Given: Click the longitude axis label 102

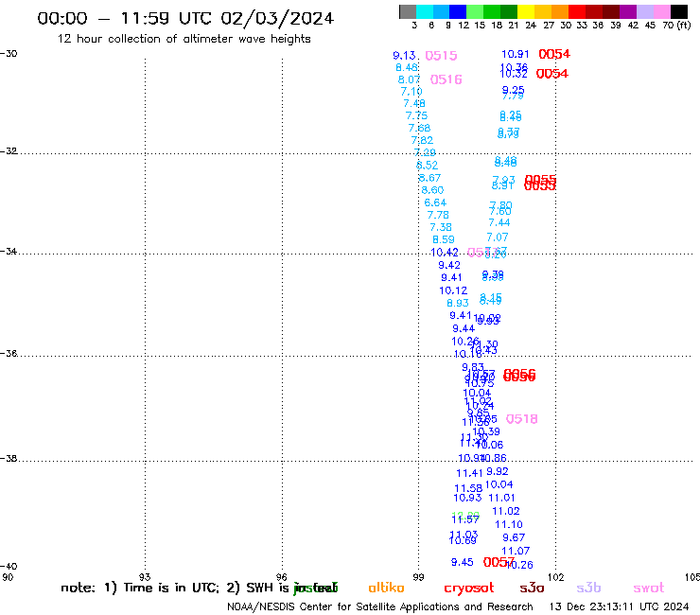Looking at the screenshot, I should coord(556,577).
